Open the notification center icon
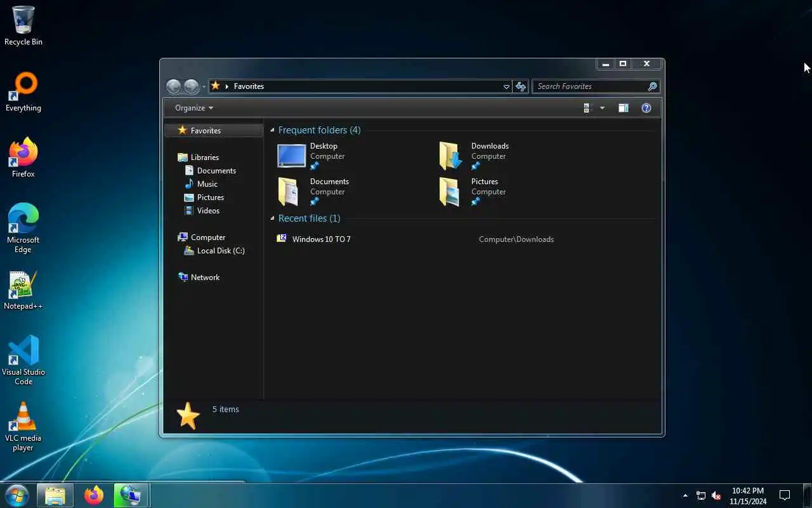 click(x=785, y=495)
